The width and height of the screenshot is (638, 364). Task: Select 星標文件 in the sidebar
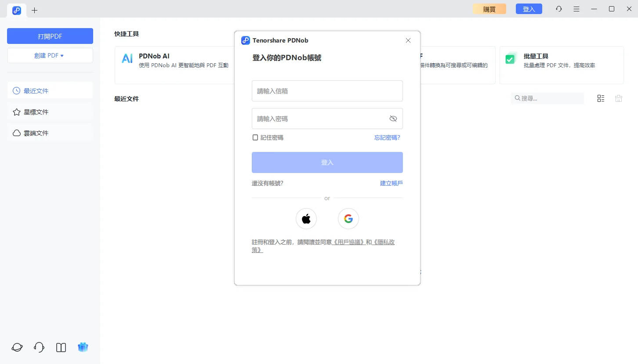(x=50, y=112)
